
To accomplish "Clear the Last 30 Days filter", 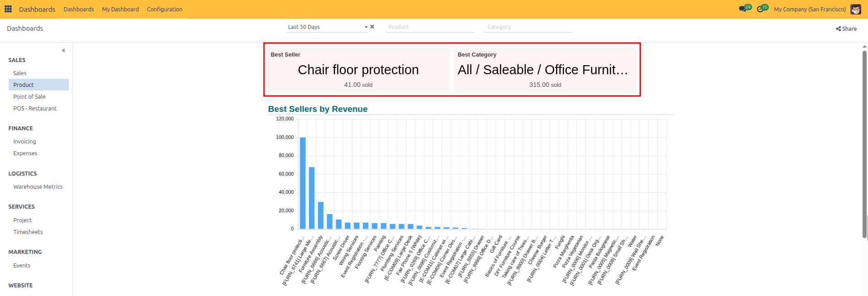I will click(372, 27).
